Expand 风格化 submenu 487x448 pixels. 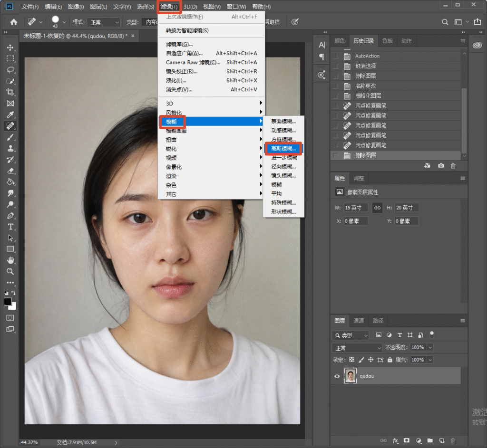(x=211, y=112)
